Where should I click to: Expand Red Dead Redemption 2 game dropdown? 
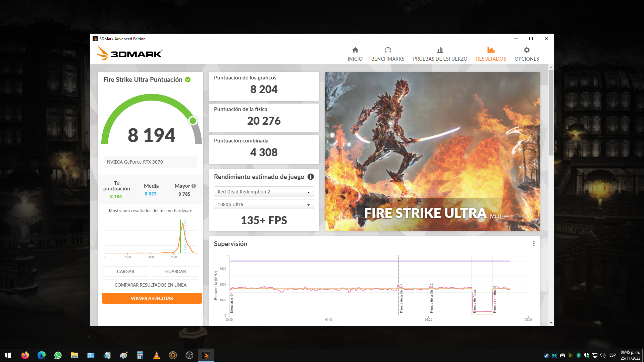point(264,192)
